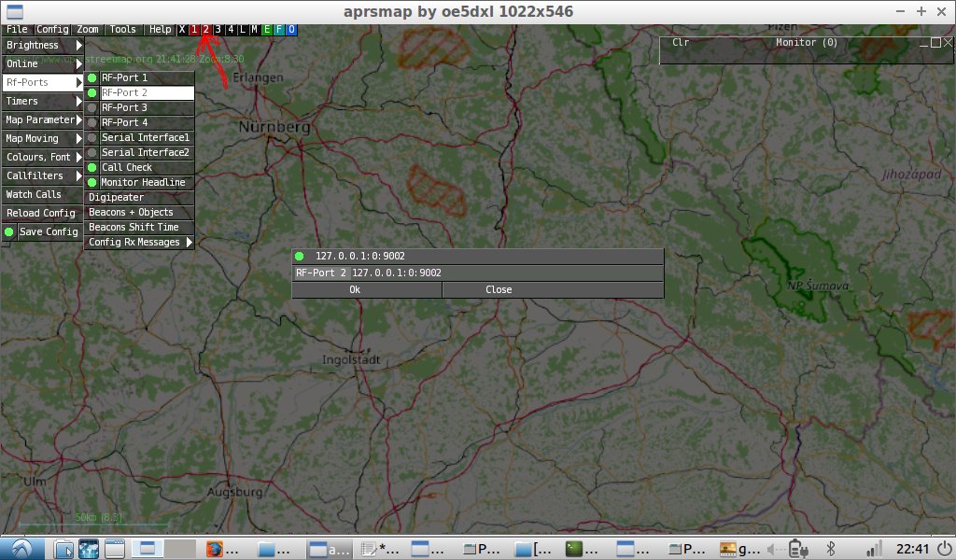Open the Help menu
The width and height of the screenshot is (956, 560).
161,29
